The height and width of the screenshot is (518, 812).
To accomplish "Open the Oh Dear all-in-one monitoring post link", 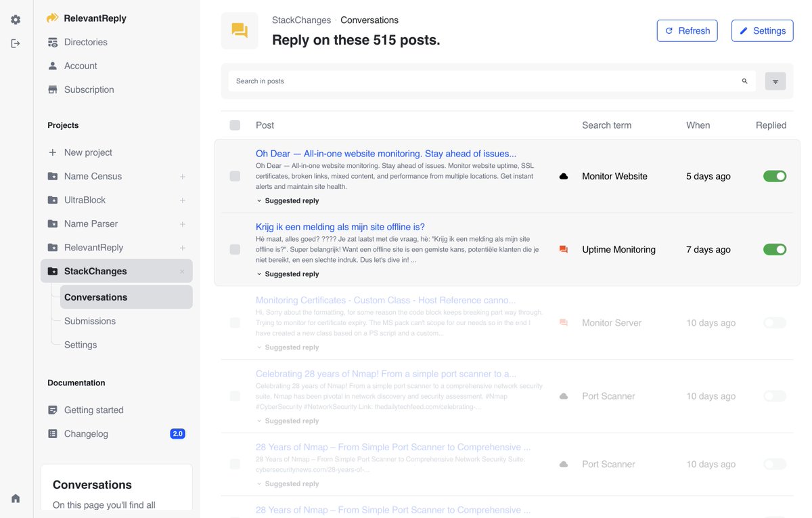I will pos(386,154).
